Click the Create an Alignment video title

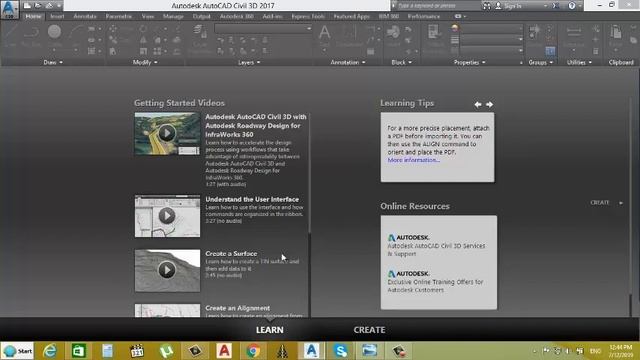237,308
